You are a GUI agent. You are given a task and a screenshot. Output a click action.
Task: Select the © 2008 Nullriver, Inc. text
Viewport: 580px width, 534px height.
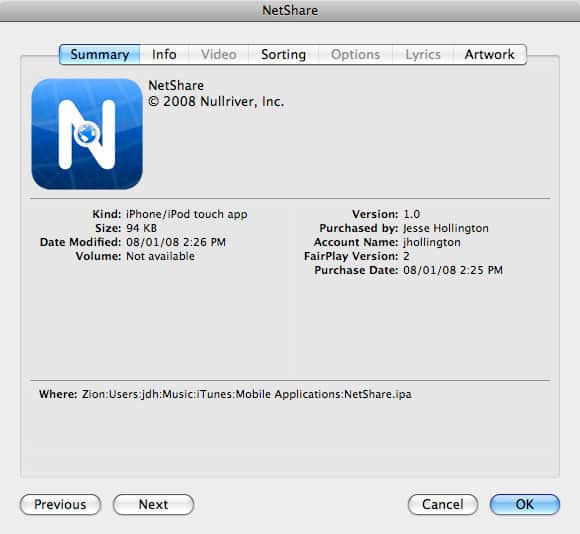click(216, 102)
